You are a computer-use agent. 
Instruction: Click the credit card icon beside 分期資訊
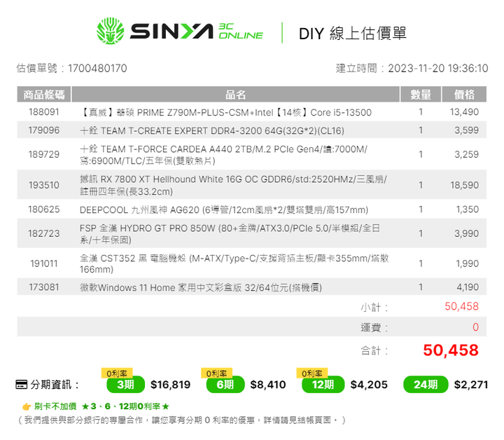coord(22,385)
